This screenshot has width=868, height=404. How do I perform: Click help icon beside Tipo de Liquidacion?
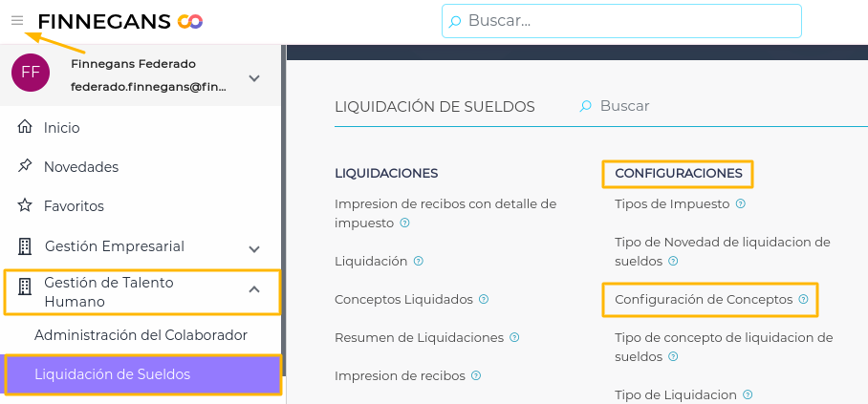(x=748, y=394)
